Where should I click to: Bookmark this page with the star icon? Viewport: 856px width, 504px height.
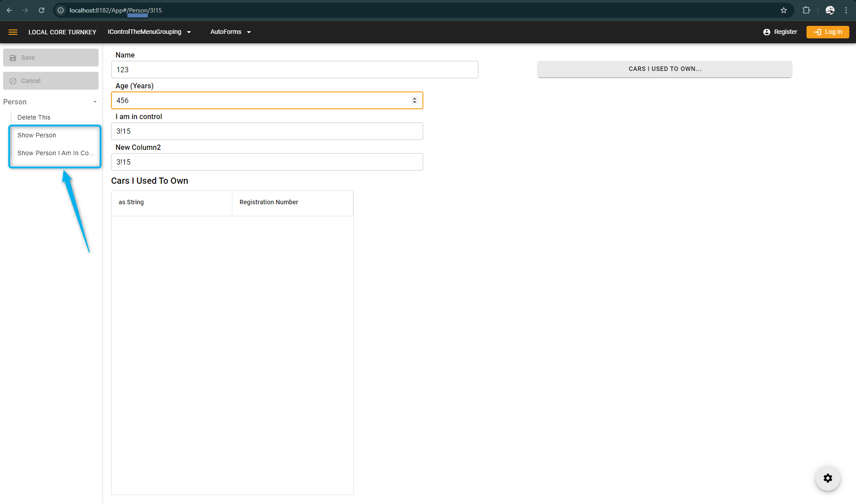[x=783, y=10]
